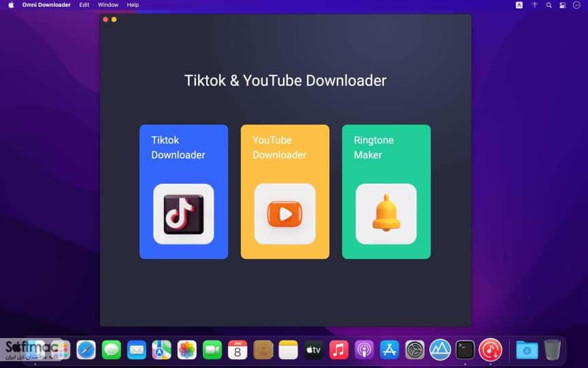Click the Wi-Fi status icon
This screenshot has height=368, width=588.
534,5
